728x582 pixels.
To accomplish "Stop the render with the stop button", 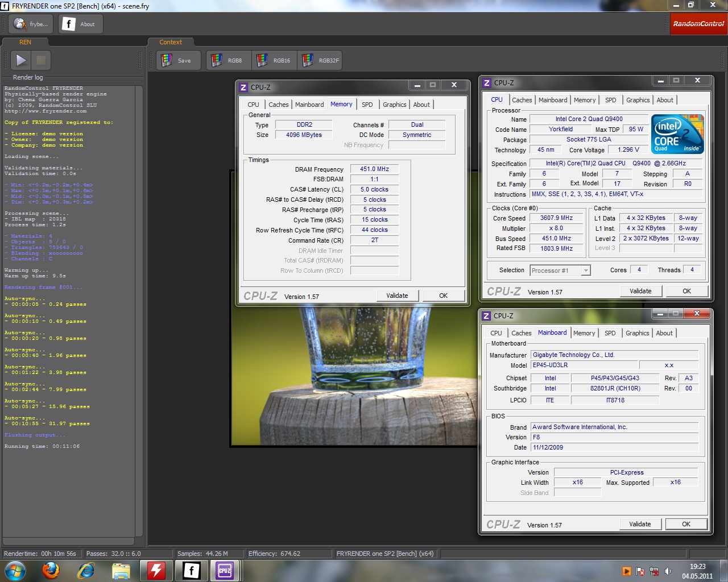I will coord(41,60).
